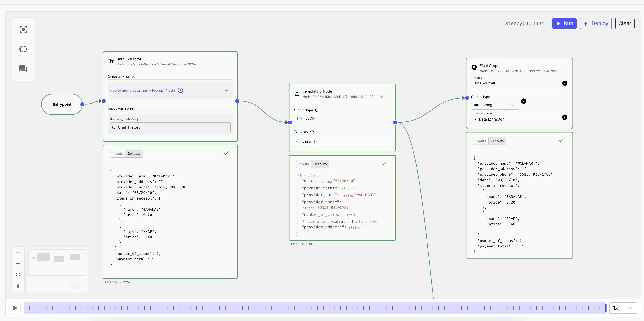Click the info icon beside final-output name
The width and height of the screenshot is (644, 321).
[565, 83]
